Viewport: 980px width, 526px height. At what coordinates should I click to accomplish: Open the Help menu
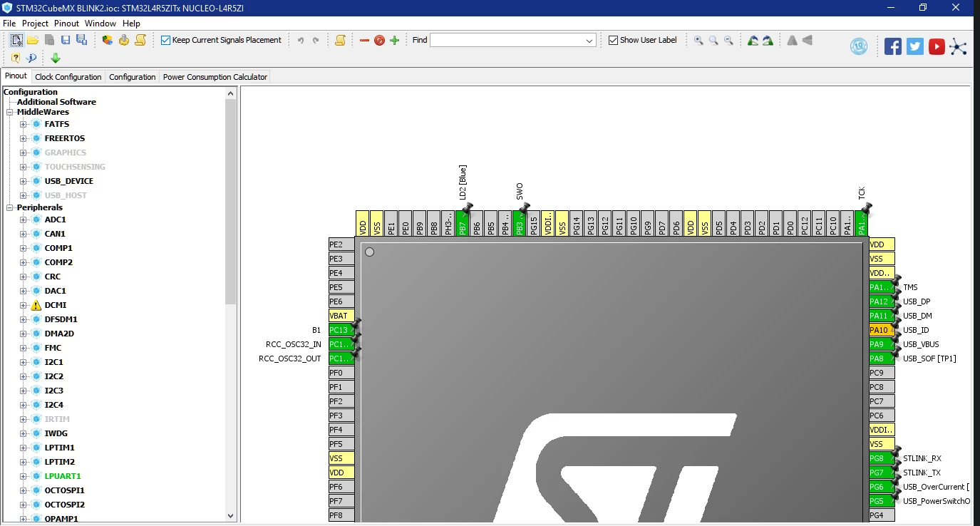[132, 24]
